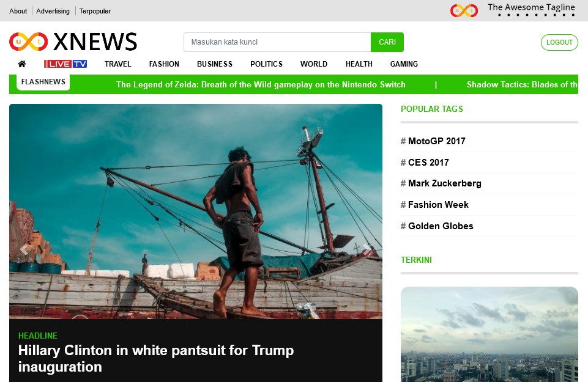Open the Hillary Clinton headline article
This screenshot has width=588, height=382.
pos(156,358)
